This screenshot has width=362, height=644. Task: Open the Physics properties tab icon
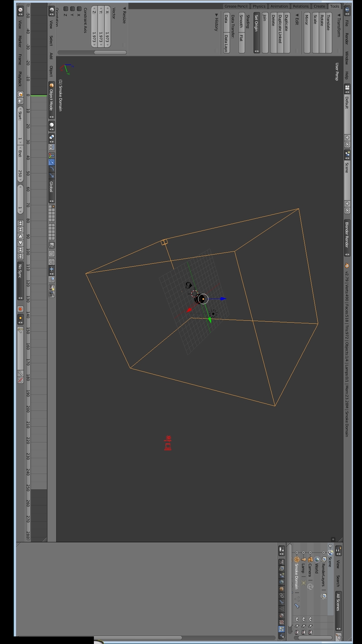click(x=282, y=636)
